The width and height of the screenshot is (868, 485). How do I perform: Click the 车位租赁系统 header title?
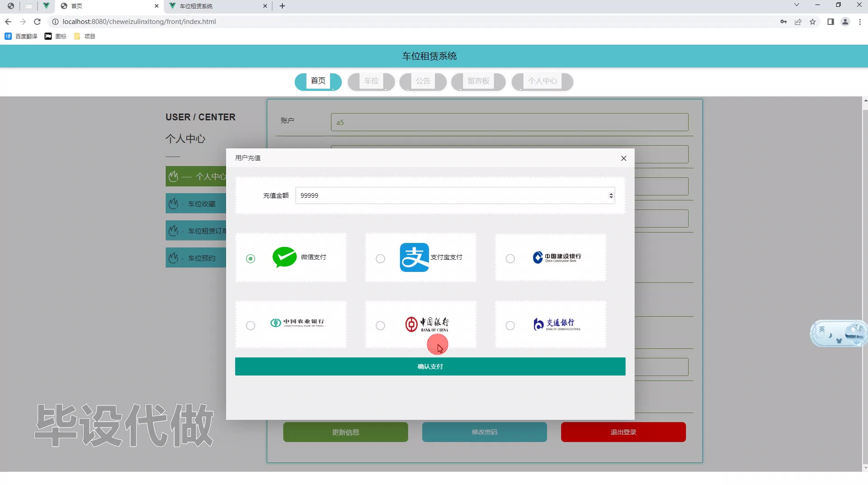coord(429,56)
